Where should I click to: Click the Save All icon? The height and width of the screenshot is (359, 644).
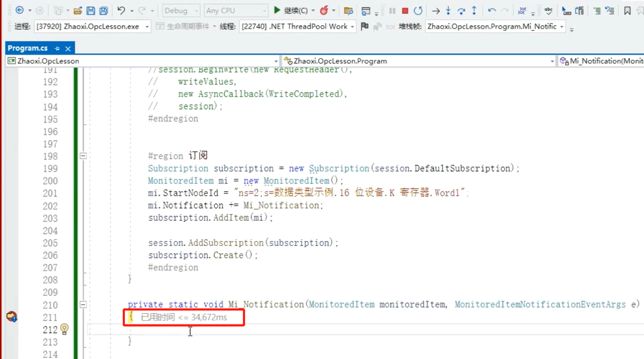click(x=104, y=11)
